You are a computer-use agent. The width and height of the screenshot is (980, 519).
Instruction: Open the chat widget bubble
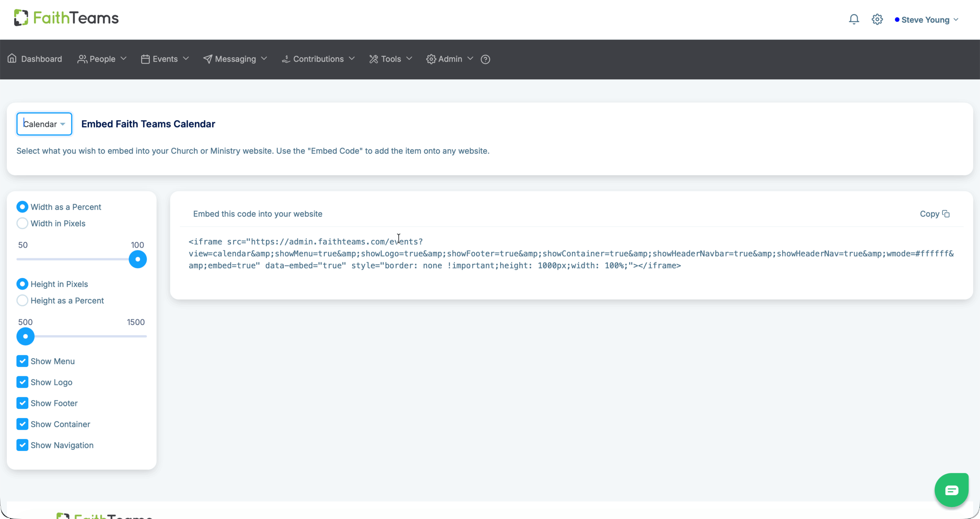click(951, 490)
